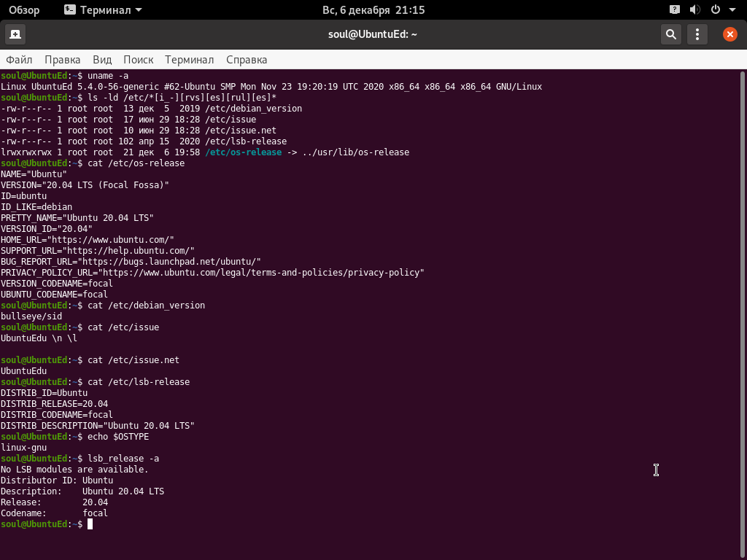Click the volume speaker icon in top panel
This screenshot has width=747, height=560.
point(695,9)
